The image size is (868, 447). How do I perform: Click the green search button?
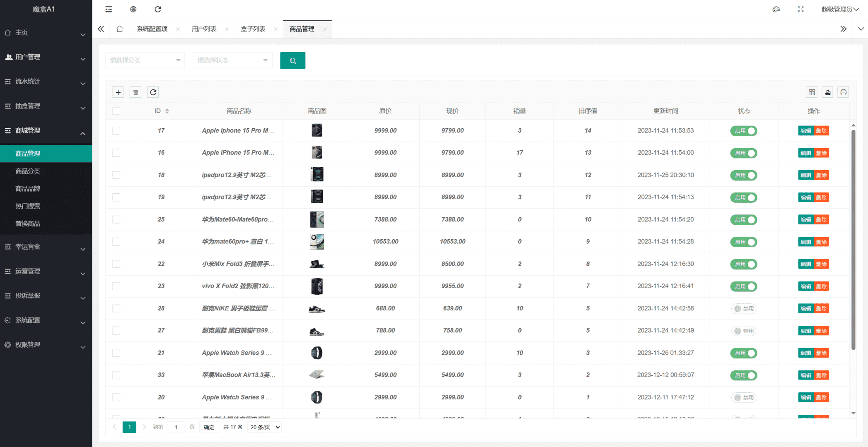pyautogui.click(x=293, y=60)
